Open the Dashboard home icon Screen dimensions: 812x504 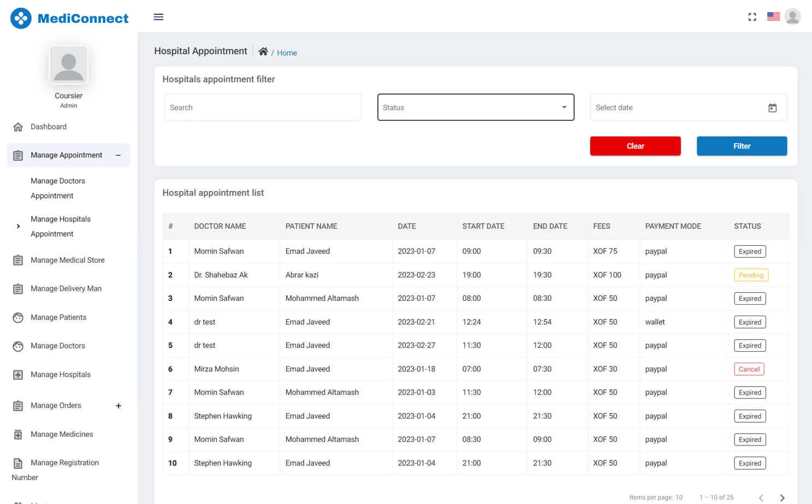click(19, 127)
